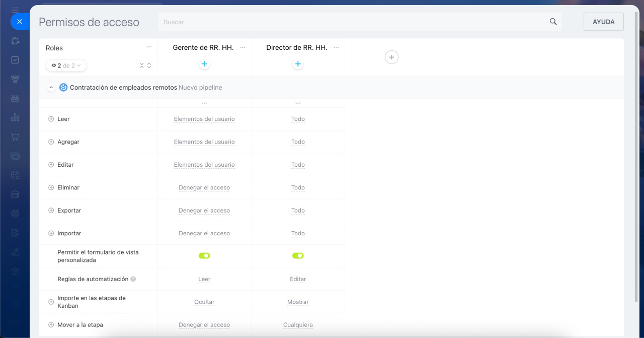
Task: Expand the Eliminar permission row
Action: (x=51, y=187)
